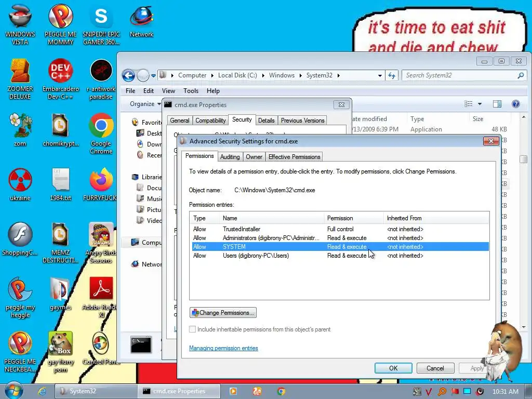Click the System32 taskbar button
The image size is (532, 399).
(x=96, y=391)
